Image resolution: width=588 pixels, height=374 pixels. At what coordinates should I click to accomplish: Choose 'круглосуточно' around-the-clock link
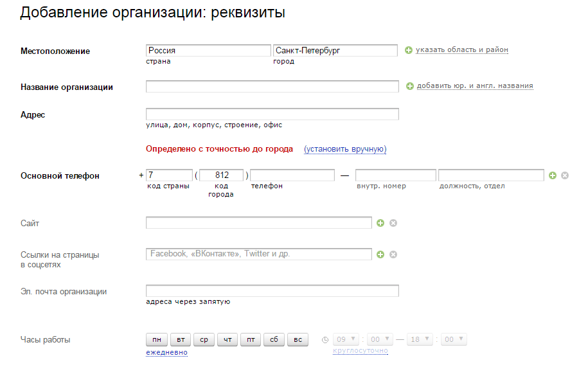click(x=360, y=351)
